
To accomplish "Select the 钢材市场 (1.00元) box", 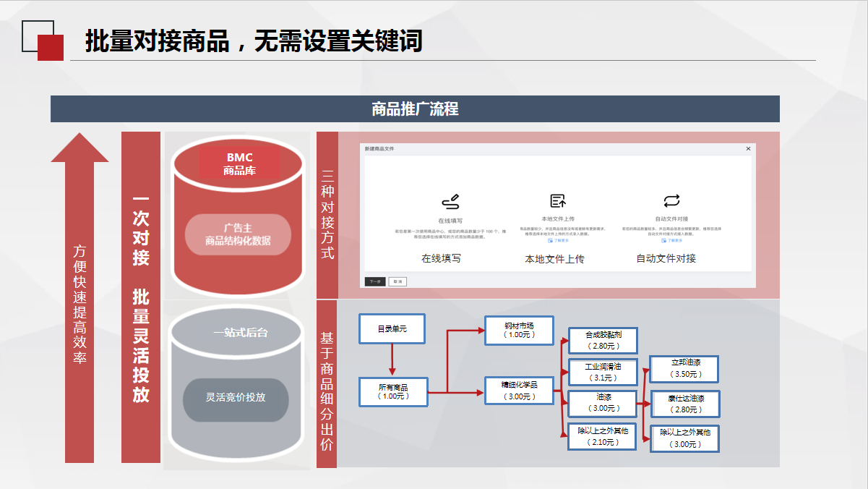I will coord(519,331).
